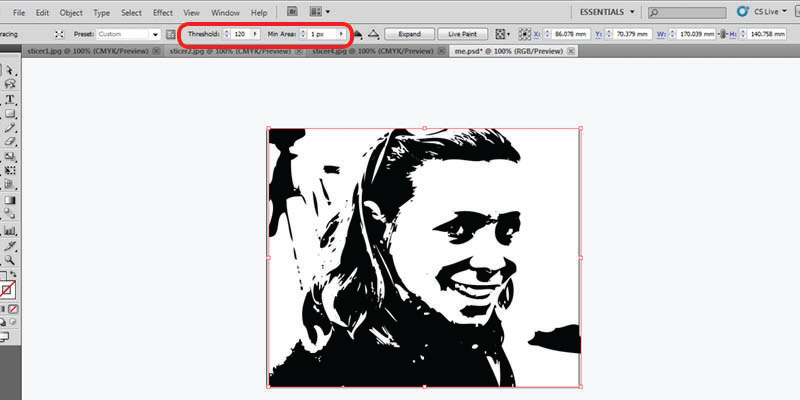800x400 pixels.
Task: Click the Min Area stepper arrows
Action: pos(303,34)
